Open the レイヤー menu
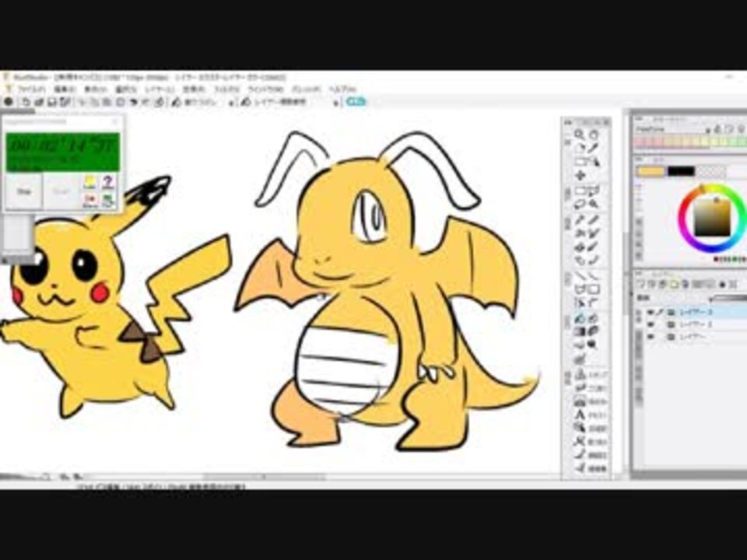Image resolution: width=747 pixels, height=560 pixels. [160, 89]
